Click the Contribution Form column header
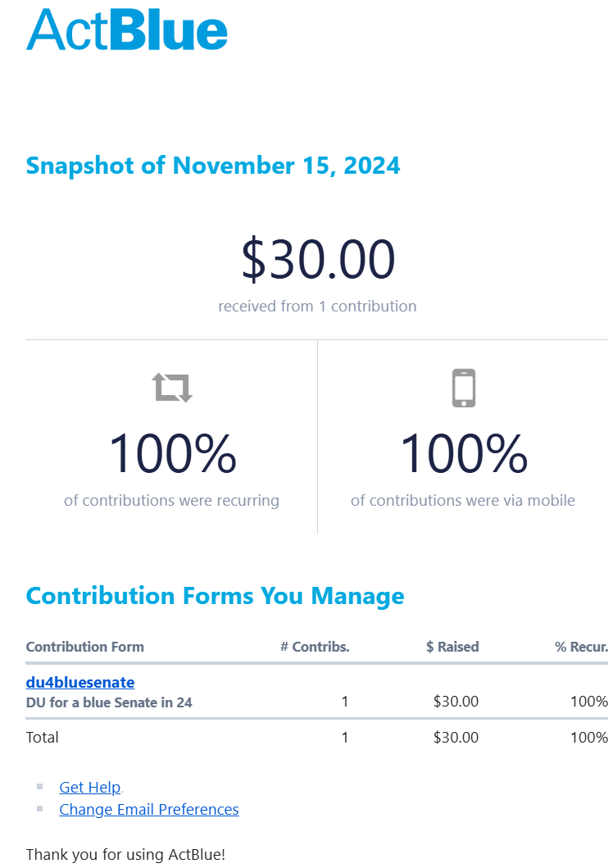Viewport: 613px width, 868px height. click(84, 647)
